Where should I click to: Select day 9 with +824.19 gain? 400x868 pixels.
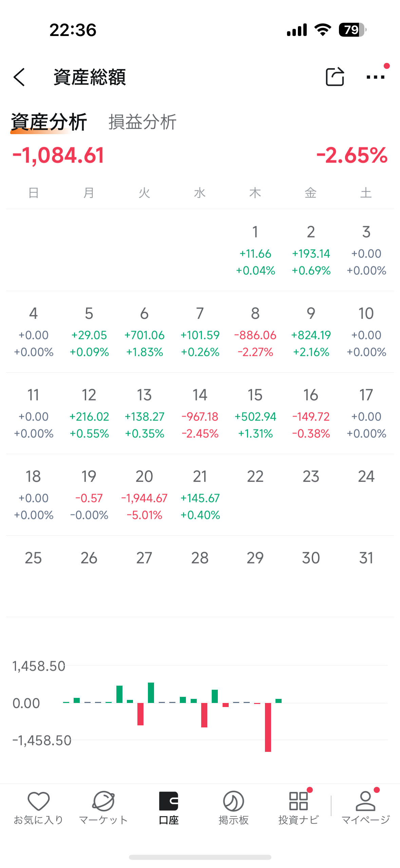pos(311,331)
